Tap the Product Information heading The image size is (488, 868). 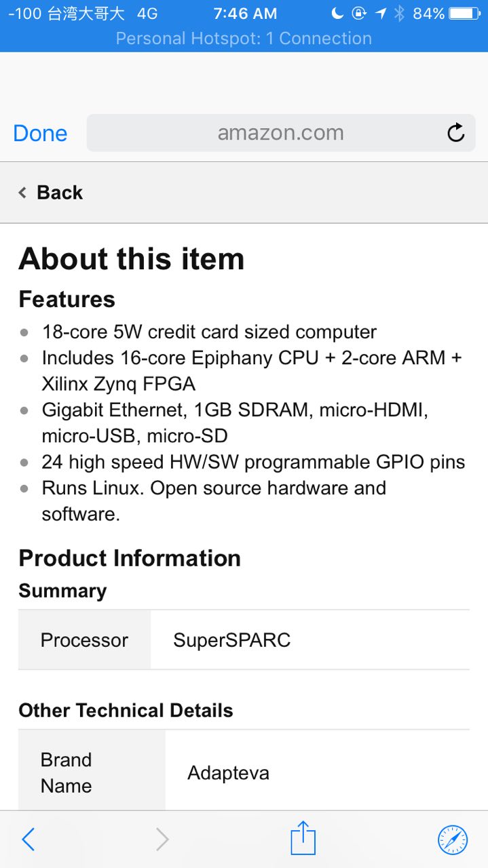(x=130, y=558)
